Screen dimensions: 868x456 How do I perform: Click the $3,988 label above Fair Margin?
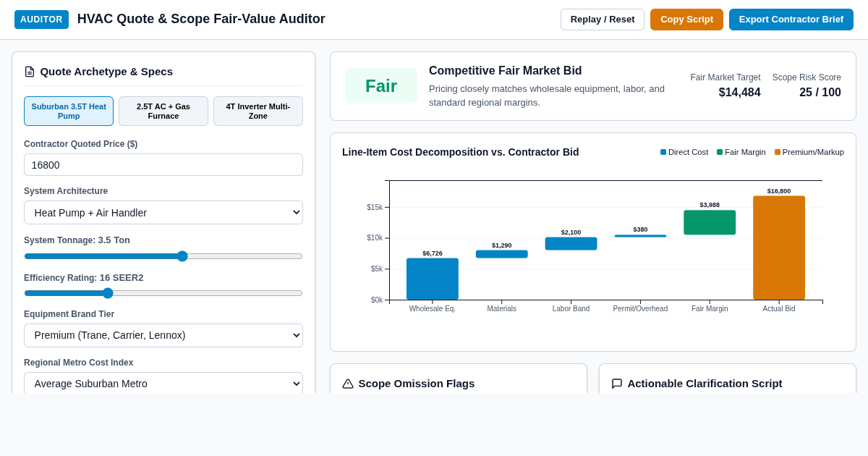coord(710,205)
